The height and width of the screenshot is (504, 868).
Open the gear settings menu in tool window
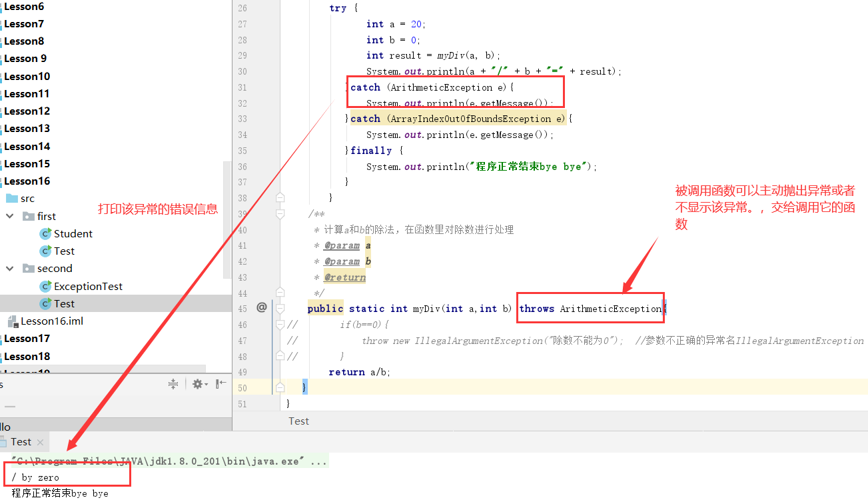coord(199,384)
